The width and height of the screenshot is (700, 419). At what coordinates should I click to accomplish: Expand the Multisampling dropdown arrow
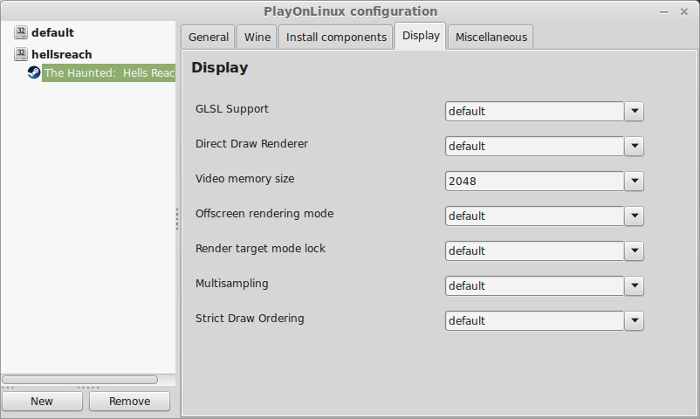point(634,286)
